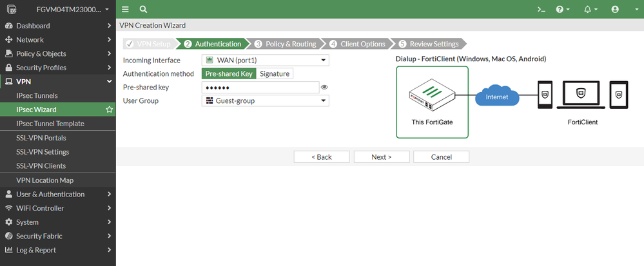This screenshot has width=644, height=266.
Task: Click the Security Fabric icon
Action: (x=8, y=236)
